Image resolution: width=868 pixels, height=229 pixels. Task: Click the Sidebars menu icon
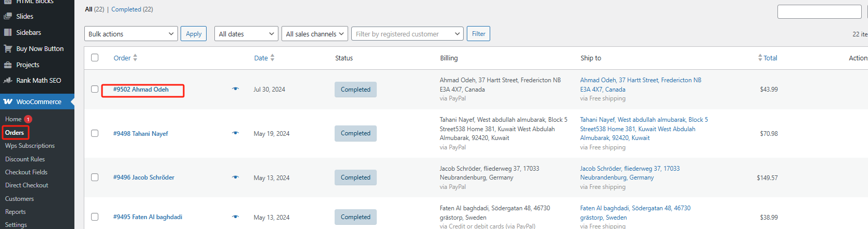[8, 32]
